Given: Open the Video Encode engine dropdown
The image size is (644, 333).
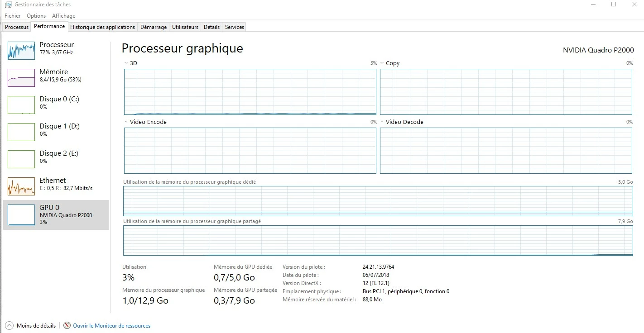Looking at the screenshot, I should [x=126, y=122].
